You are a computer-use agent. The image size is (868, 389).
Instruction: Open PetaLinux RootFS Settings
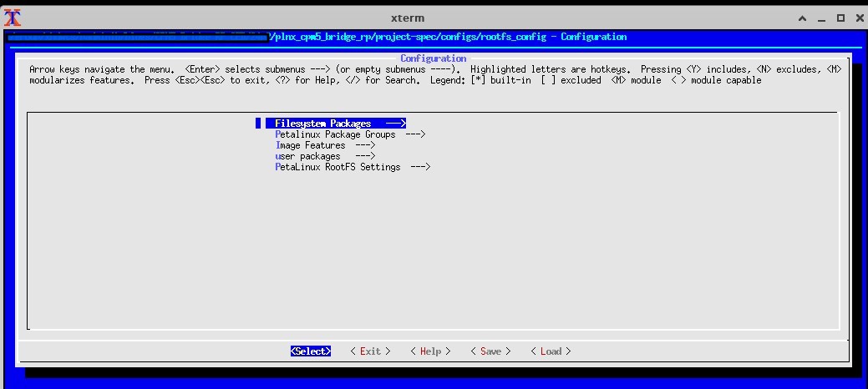pyautogui.click(x=338, y=167)
